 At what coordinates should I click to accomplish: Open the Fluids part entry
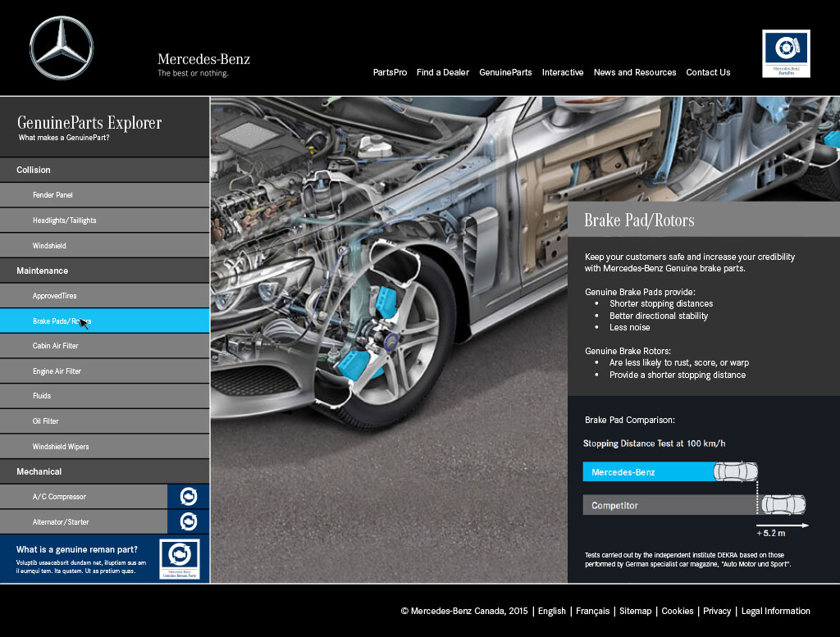(104, 396)
